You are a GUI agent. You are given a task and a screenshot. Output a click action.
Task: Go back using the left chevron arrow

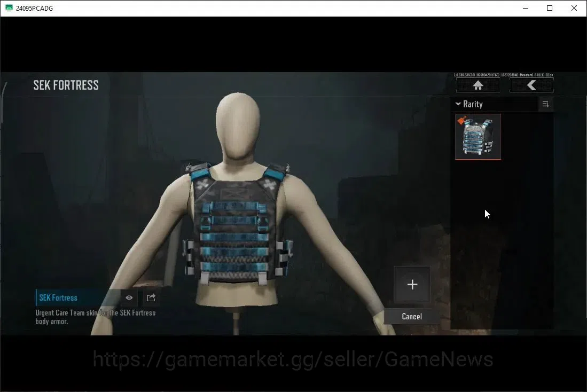pyautogui.click(x=531, y=85)
